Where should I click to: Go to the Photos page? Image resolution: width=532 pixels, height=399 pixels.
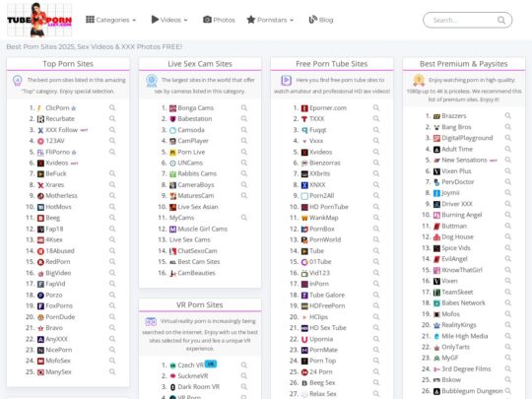[219, 20]
